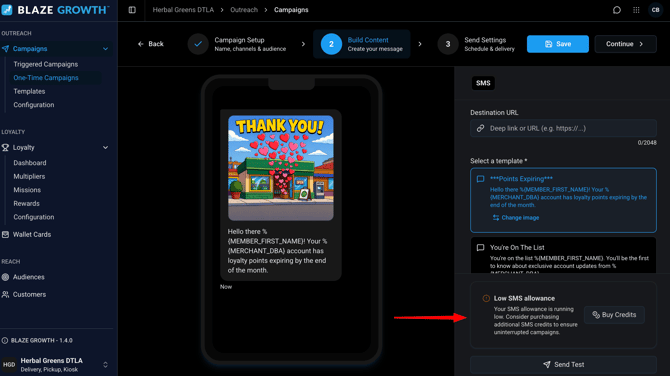Select the Points Expiring template card
670x376 pixels.
pos(563,200)
